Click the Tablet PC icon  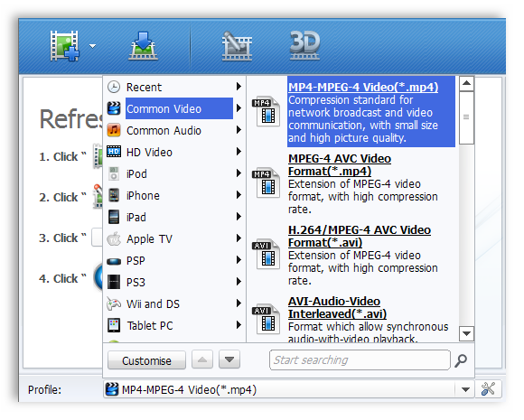tap(114, 325)
